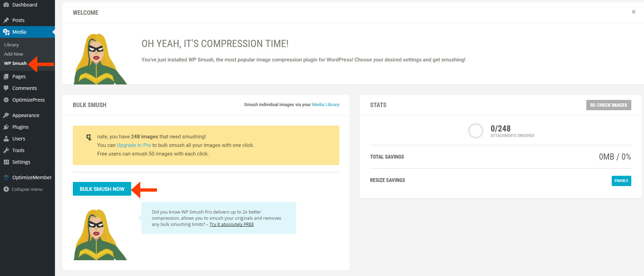The width and height of the screenshot is (644, 276).
Task: Click the Pages icon in sidebar
Action: (x=6, y=77)
